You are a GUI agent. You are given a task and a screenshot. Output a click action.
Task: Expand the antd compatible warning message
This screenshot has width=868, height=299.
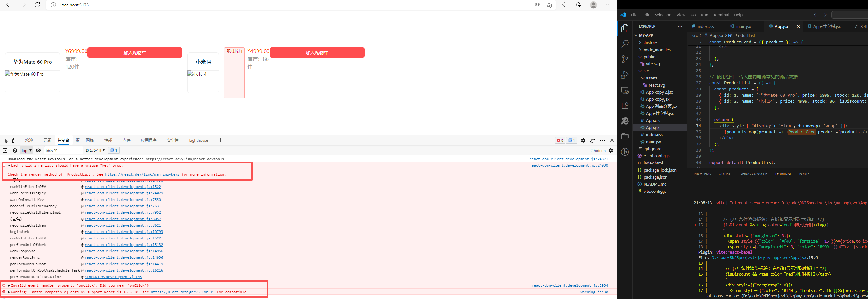pos(9,292)
